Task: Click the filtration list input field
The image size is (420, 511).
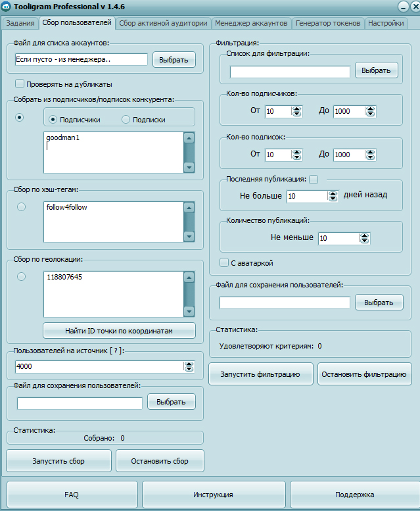Action: click(290, 72)
